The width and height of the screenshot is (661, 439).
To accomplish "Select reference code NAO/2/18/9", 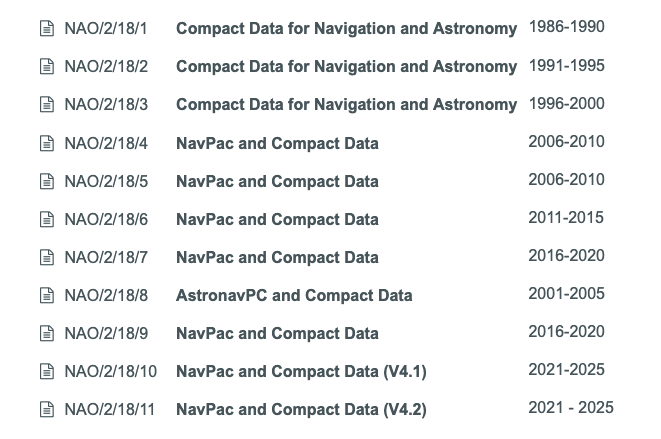I will point(106,333).
